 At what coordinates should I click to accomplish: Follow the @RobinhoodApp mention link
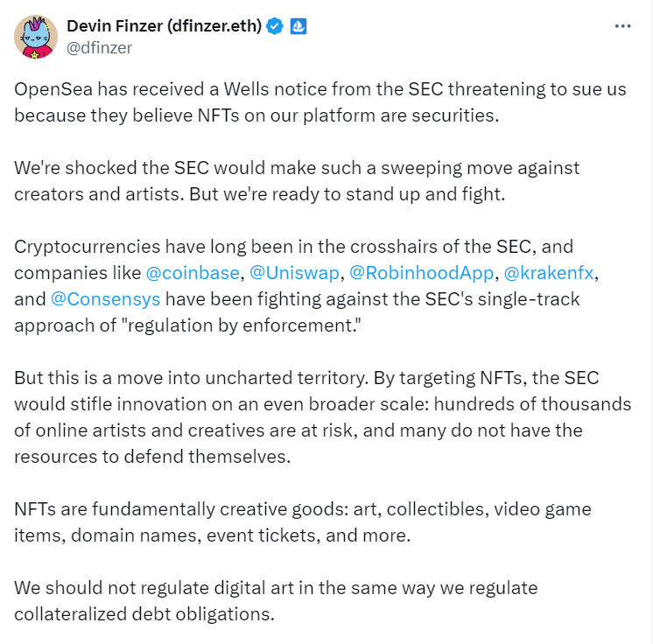[x=421, y=273]
